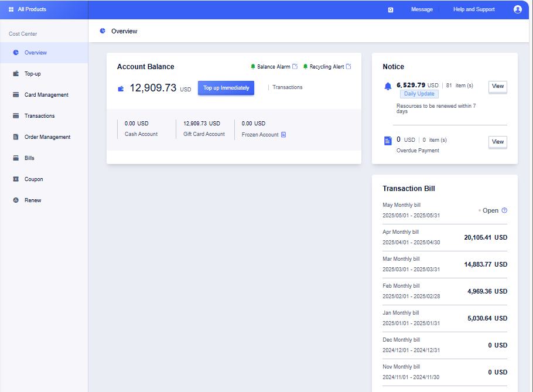Click the Cost Center heading
The image size is (533, 392).
pos(23,34)
